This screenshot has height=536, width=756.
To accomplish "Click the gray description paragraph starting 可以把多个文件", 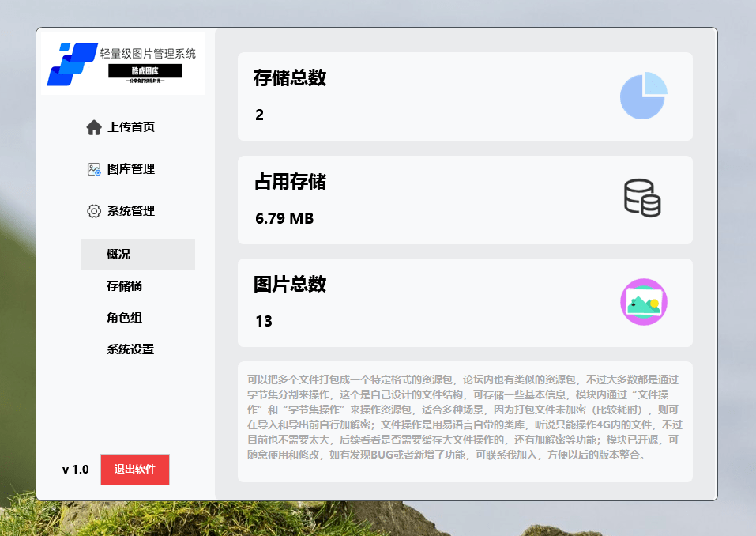I will click(465, 417).
